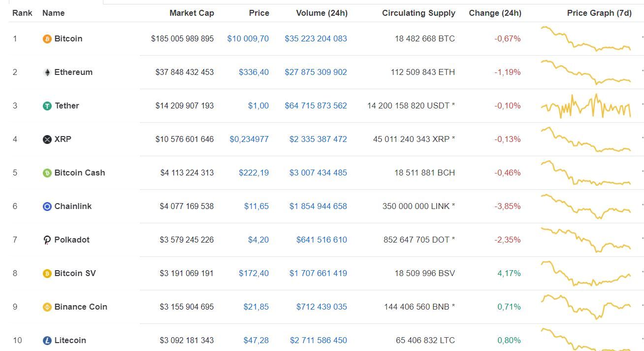Click the Polkadot logo icon
This screenshot has width=644, height=351.
click(x=47, y=240)
